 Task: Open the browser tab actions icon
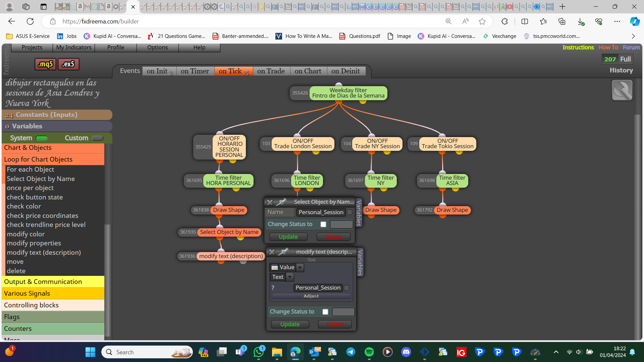pyautogui.click(x=43, y=7)
